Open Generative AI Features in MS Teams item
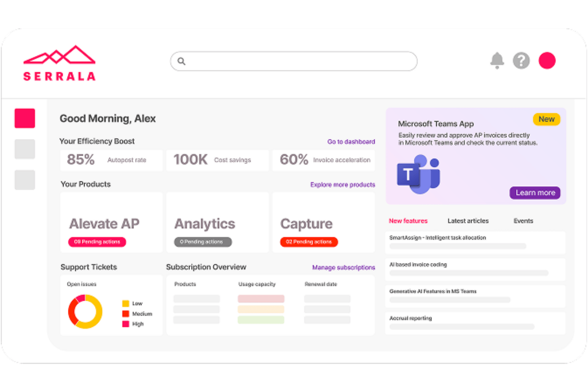This screenshot has height=392, width=588. [x=475, y=296]
